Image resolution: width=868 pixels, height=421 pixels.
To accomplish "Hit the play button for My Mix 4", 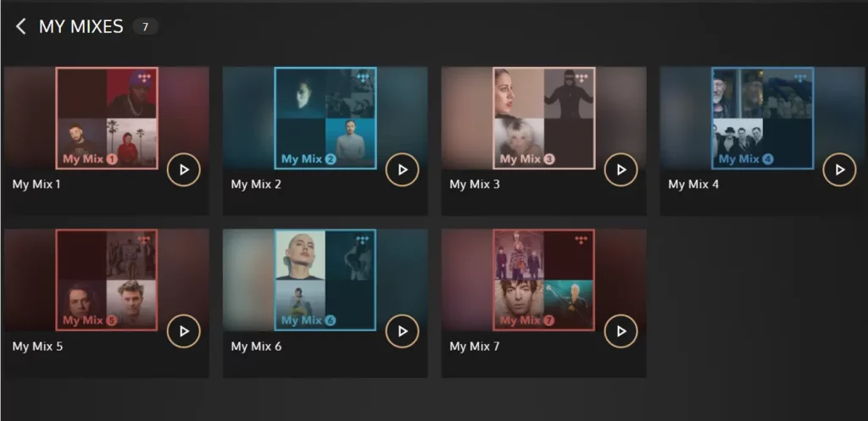I will [x=840, y=169].
